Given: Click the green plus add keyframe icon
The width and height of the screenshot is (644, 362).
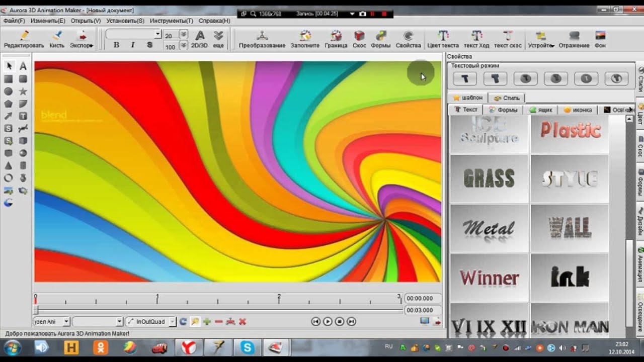Looking at the screenshot, I should click(x=207, y=321).
